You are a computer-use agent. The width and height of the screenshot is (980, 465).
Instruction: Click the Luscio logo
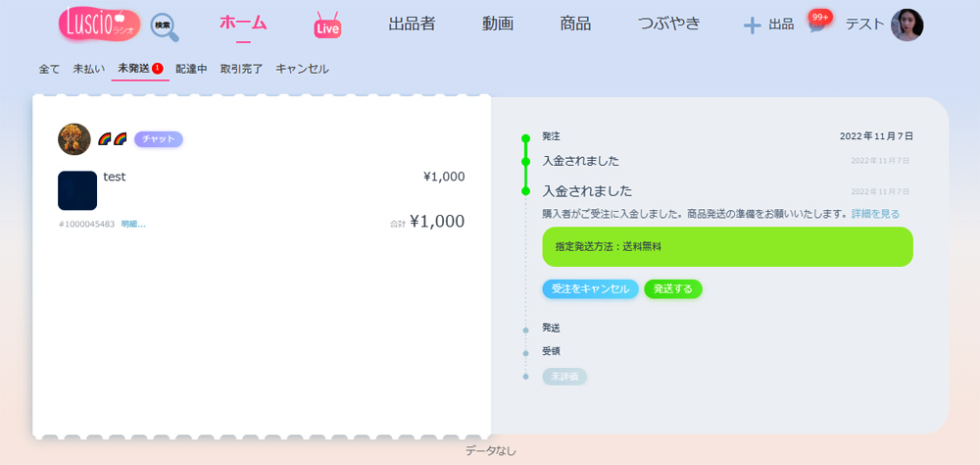(x=98, y=25)
